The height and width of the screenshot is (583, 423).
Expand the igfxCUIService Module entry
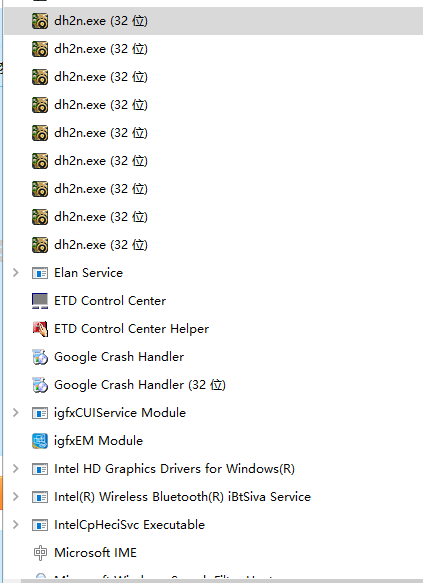coord(16,413)
